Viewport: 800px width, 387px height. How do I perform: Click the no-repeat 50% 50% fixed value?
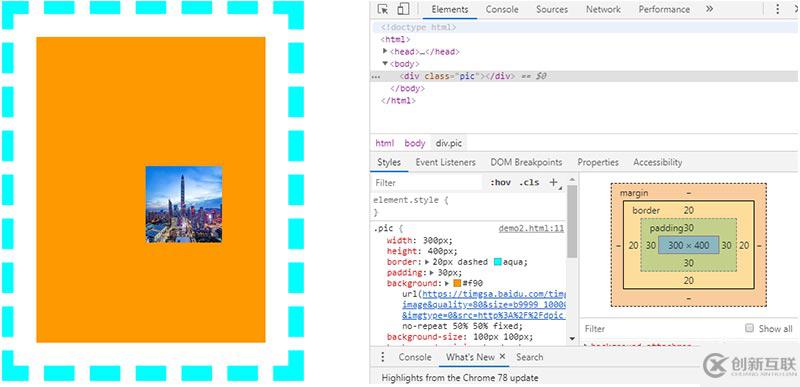pyautogui.click(x=462, y=326)
